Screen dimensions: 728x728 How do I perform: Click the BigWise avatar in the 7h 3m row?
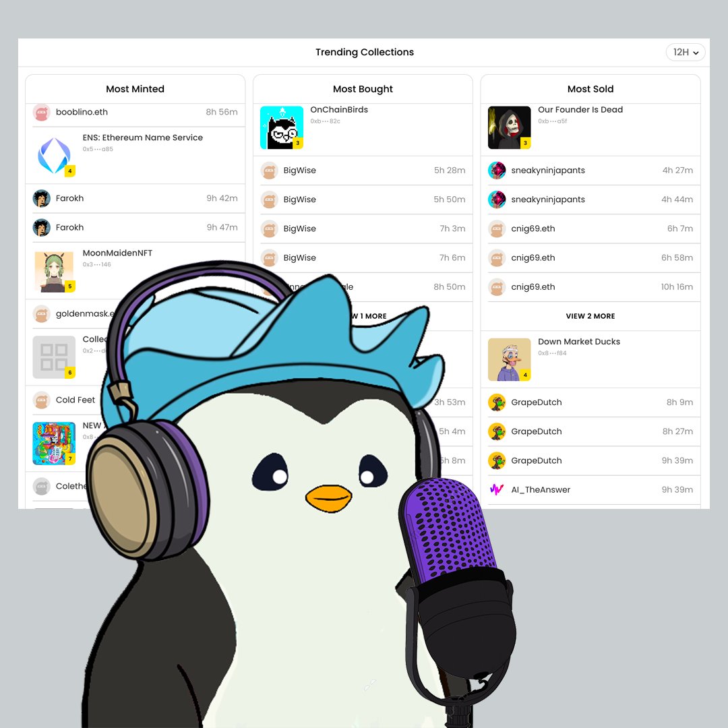(x=269, y=229)
